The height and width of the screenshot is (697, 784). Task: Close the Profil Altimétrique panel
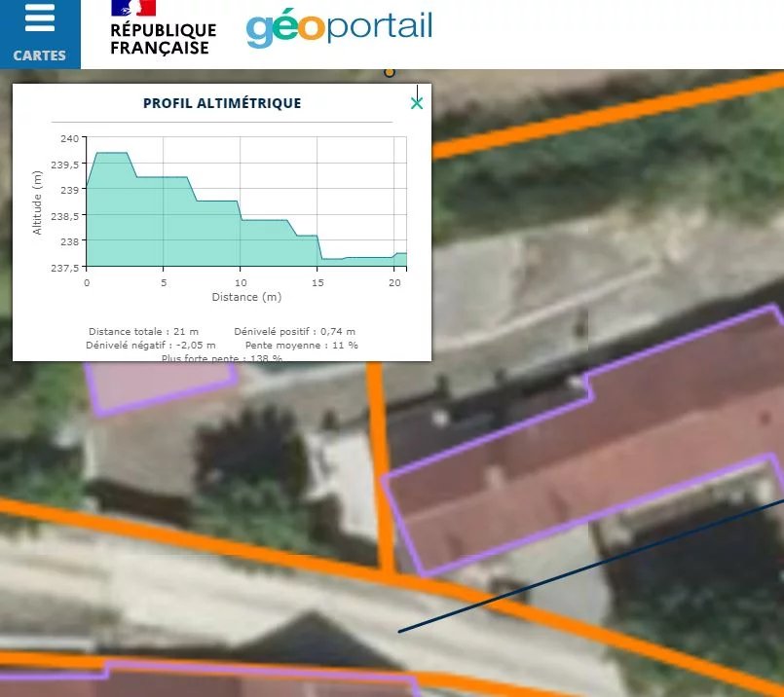(417, 103)
